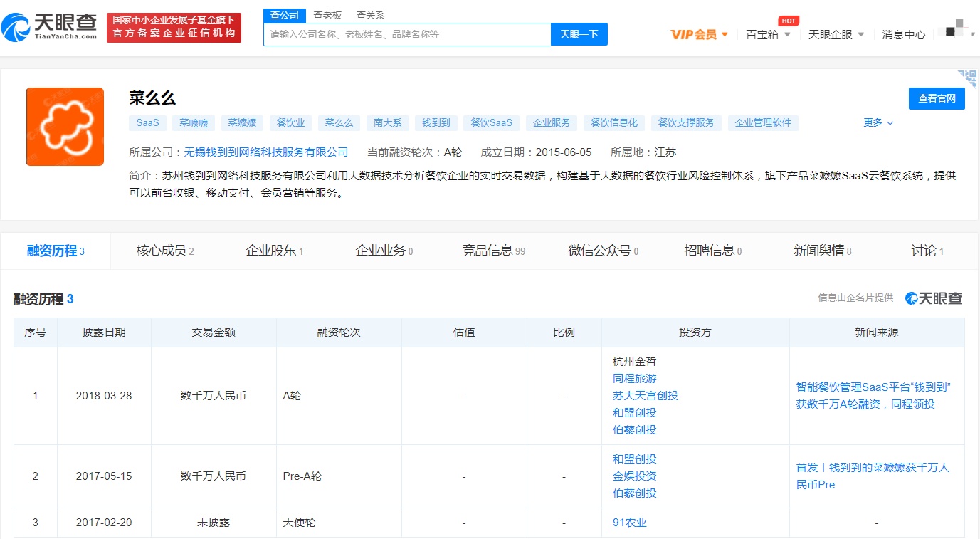Open 消息中心
The height and width of the screenshot is (539, 980).
tap(904, 34)
